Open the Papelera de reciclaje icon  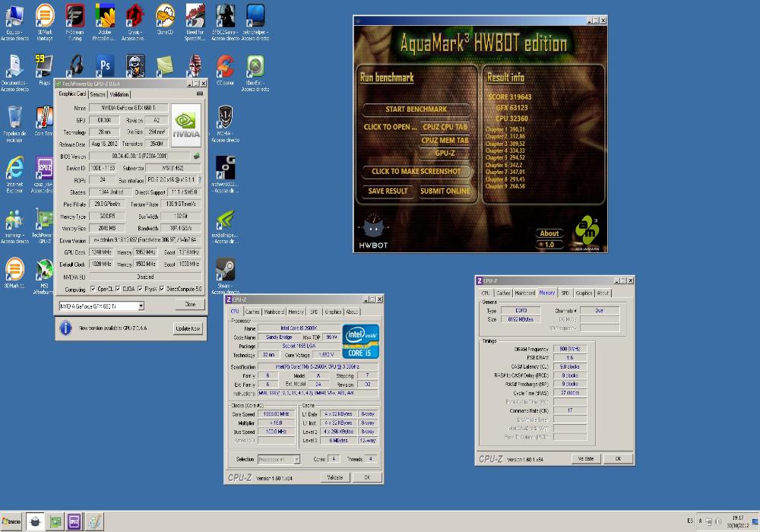[x=14, y=124]
